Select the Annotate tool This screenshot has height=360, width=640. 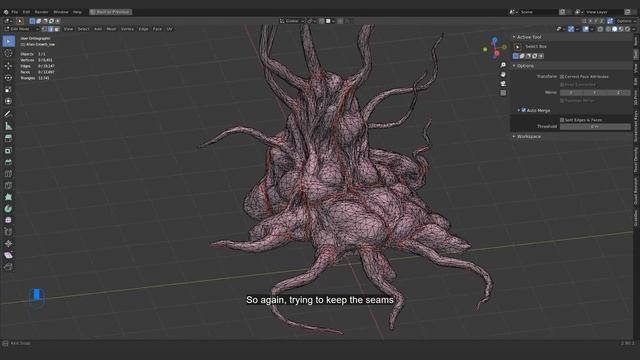[x=9, y=114]
